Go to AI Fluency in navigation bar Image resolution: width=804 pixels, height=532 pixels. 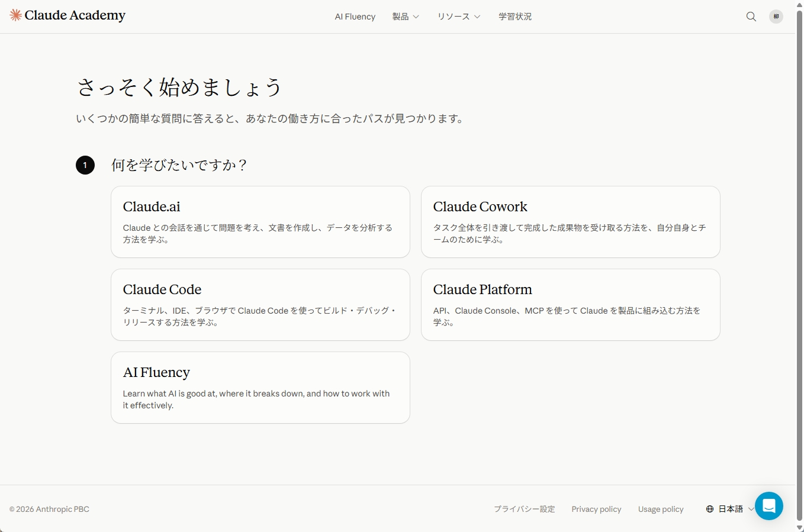tap(355, 17)
